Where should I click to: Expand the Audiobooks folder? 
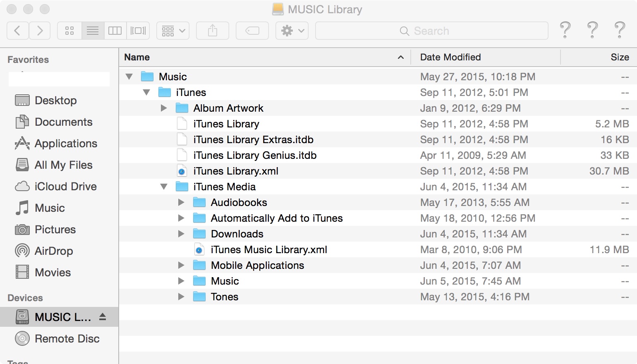[x=181, y=202]
